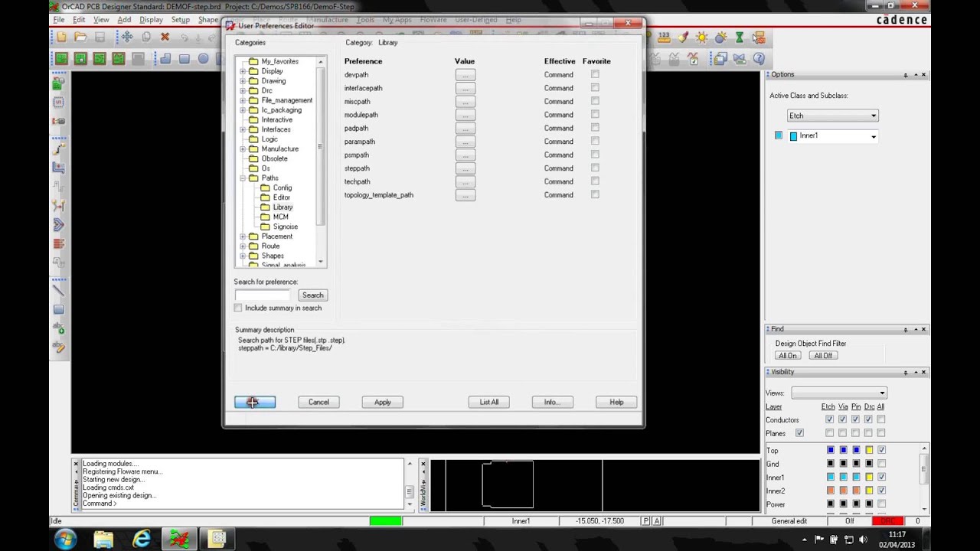Open File Explorer from taskbar
The height and width of the screenshot is (551, 980).
coord(103,540)
